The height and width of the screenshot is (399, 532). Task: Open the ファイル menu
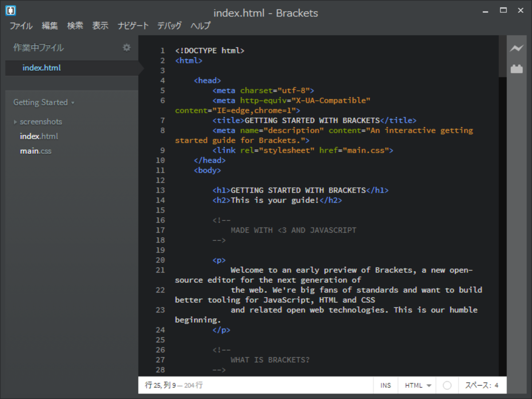[20, 26]
